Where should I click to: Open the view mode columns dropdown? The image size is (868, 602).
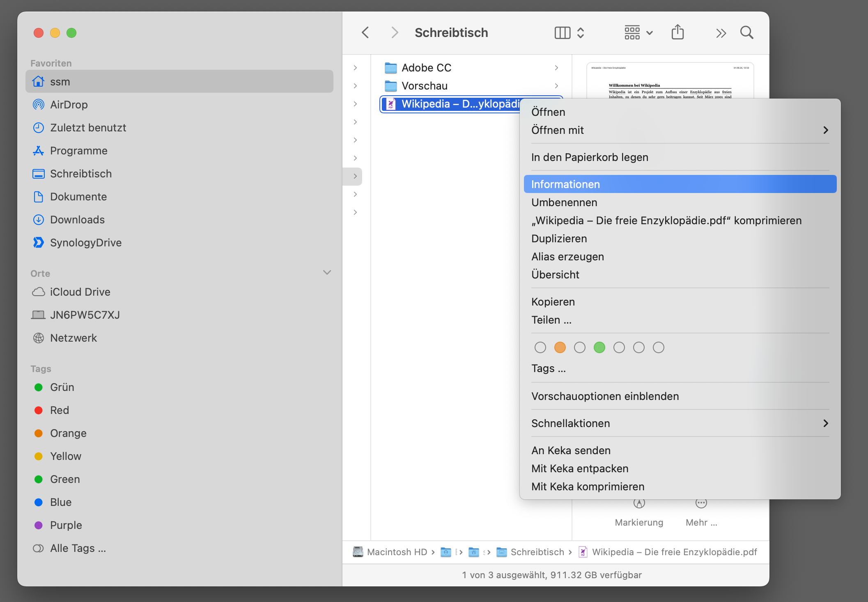569,32
